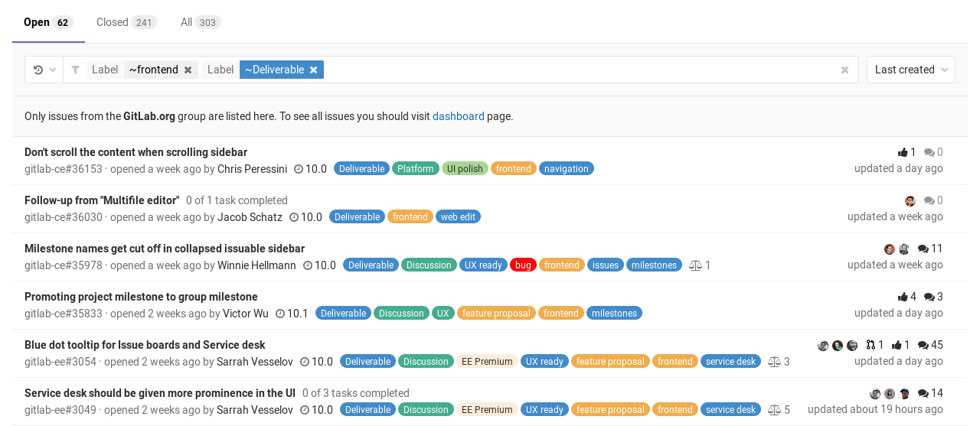Click the filter funnel icon in search bar
Screen dimensions: 980x426
[75, 70]
